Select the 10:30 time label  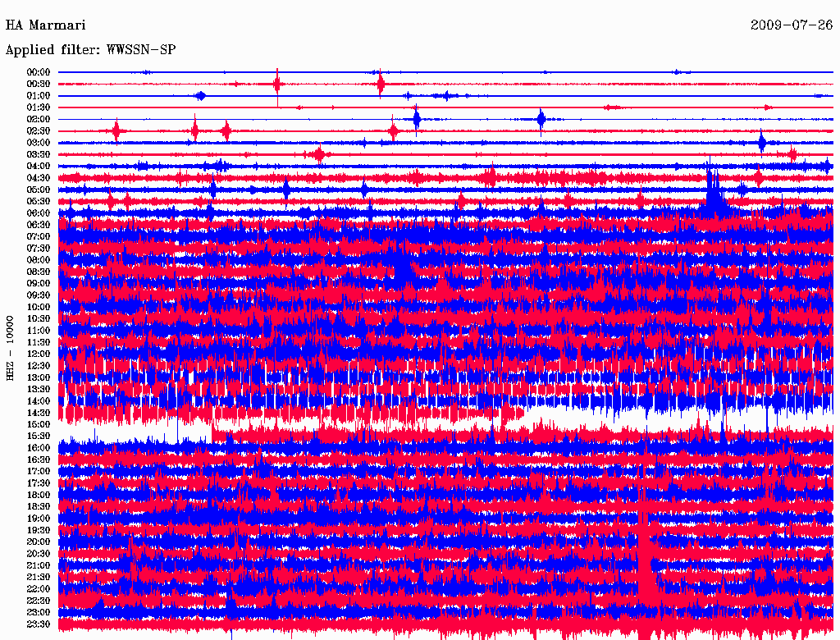(x=39, y=319)
